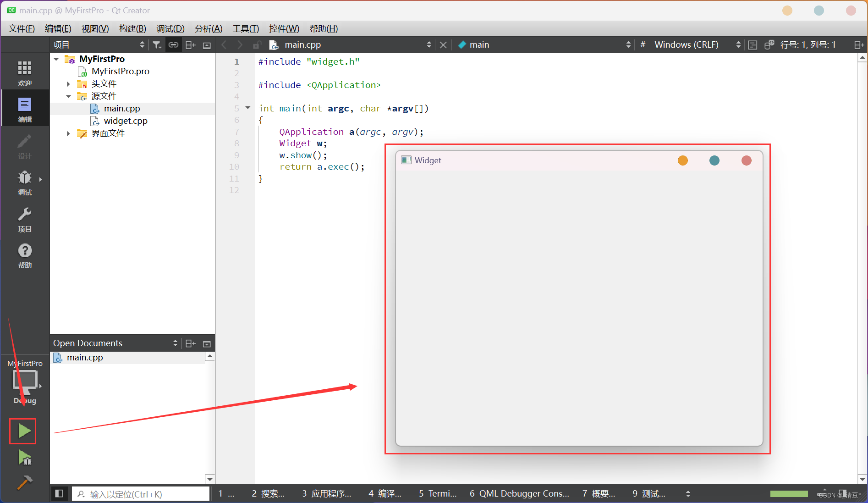Open the MyFirstPro kit selector monitor icon

point(25,381)
